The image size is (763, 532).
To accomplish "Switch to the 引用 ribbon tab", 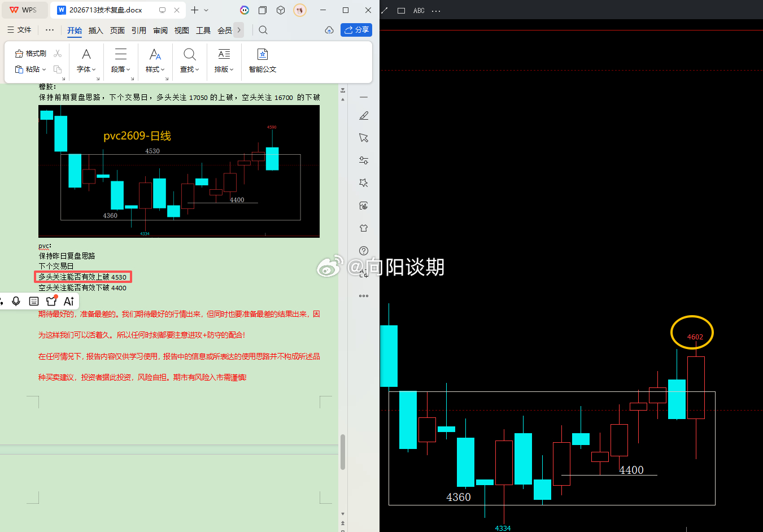I will point(139,30).
